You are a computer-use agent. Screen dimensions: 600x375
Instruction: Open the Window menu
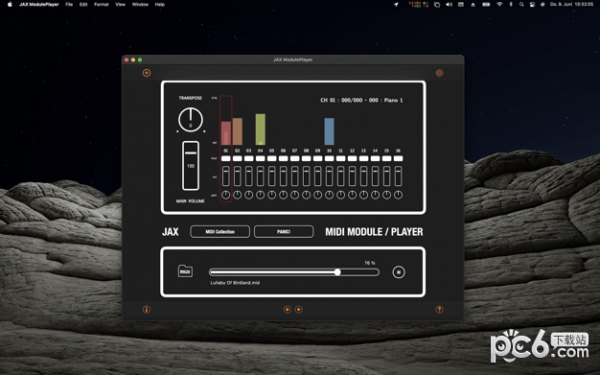(x=140, y=5)
